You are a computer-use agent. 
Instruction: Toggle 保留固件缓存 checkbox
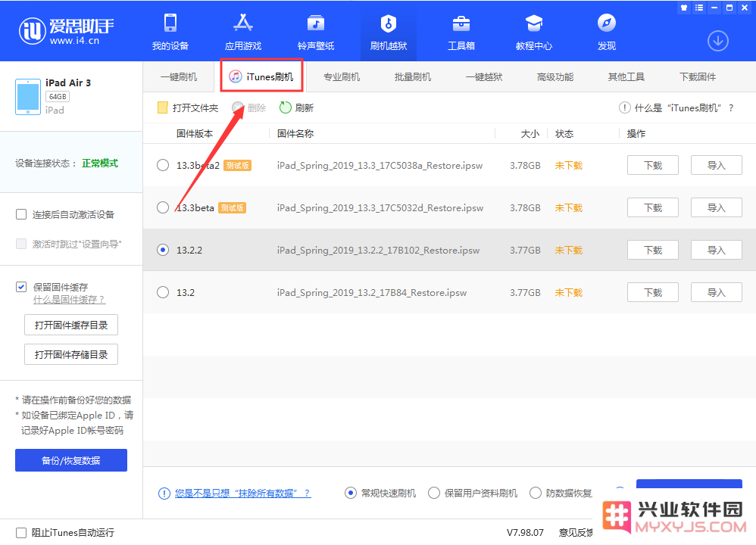21,287
